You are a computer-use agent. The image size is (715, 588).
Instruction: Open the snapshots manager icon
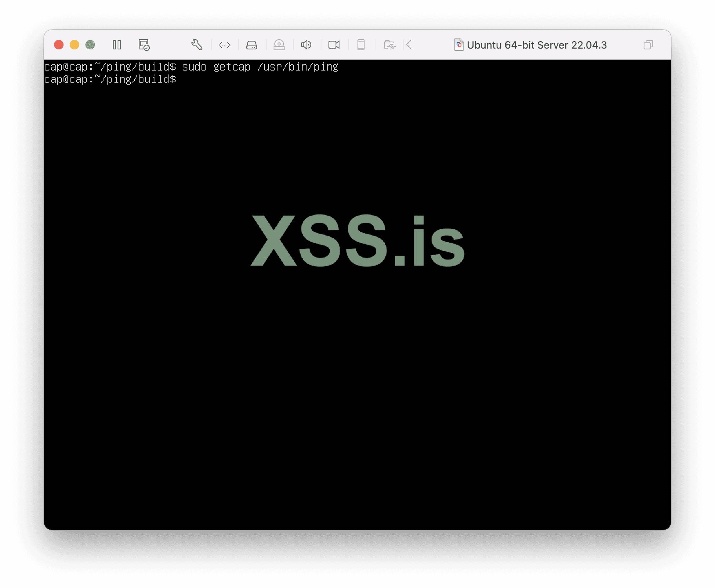144,45
